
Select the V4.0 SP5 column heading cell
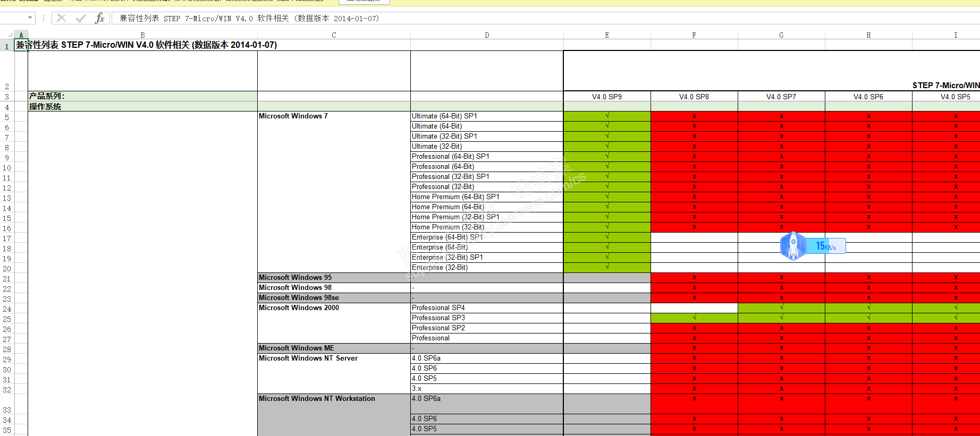[x=946, y=96]
